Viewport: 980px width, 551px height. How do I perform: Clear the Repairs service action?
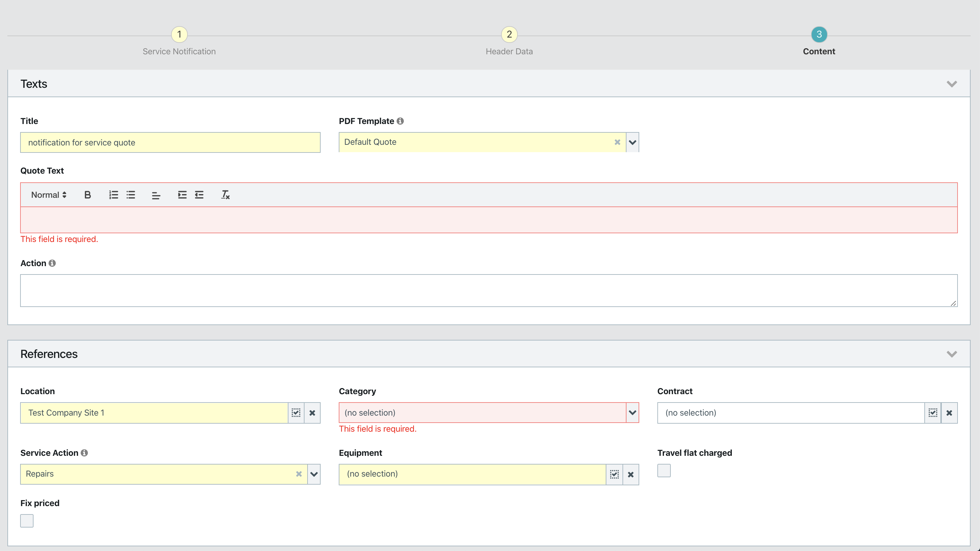click(x=299, y=474)
